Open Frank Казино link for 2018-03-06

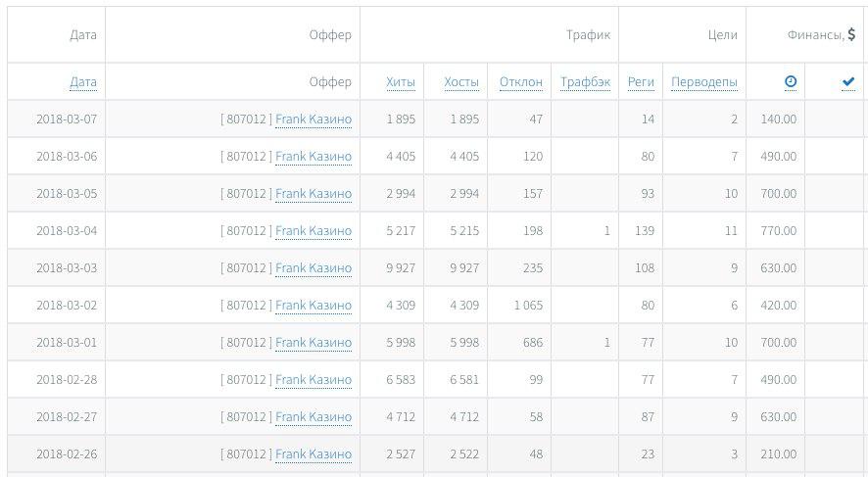pos(313,157)
